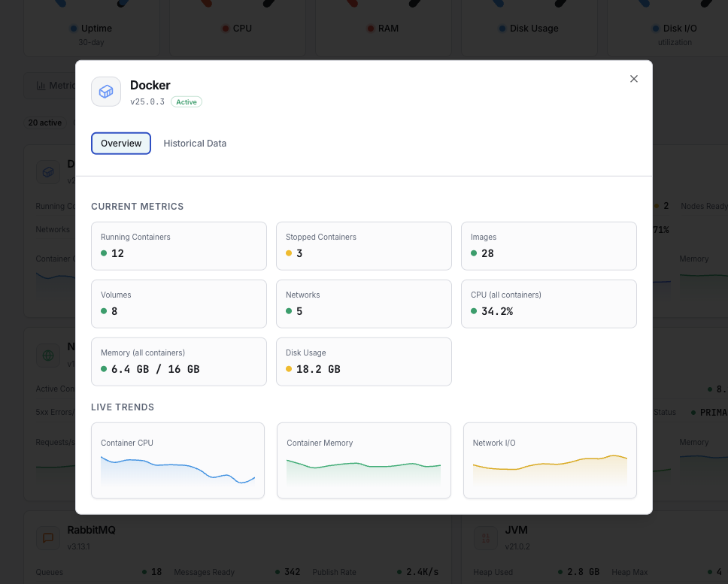
Task: Select the Overview tab
Action: pyautogui.click(x=121, y=143)
